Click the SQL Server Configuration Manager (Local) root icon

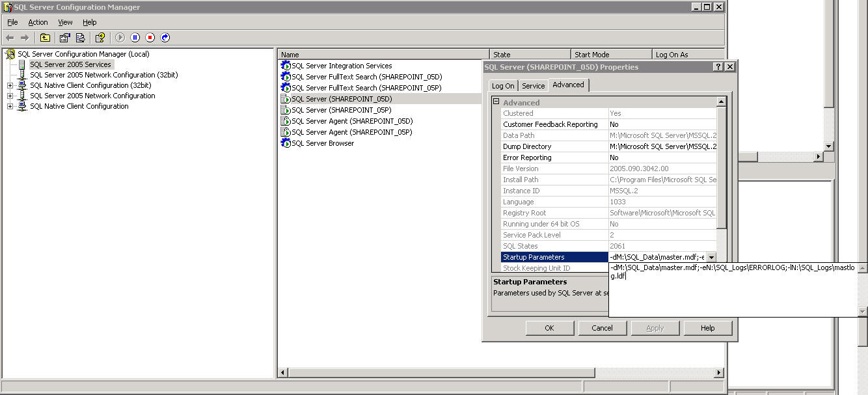click(10, 54)
